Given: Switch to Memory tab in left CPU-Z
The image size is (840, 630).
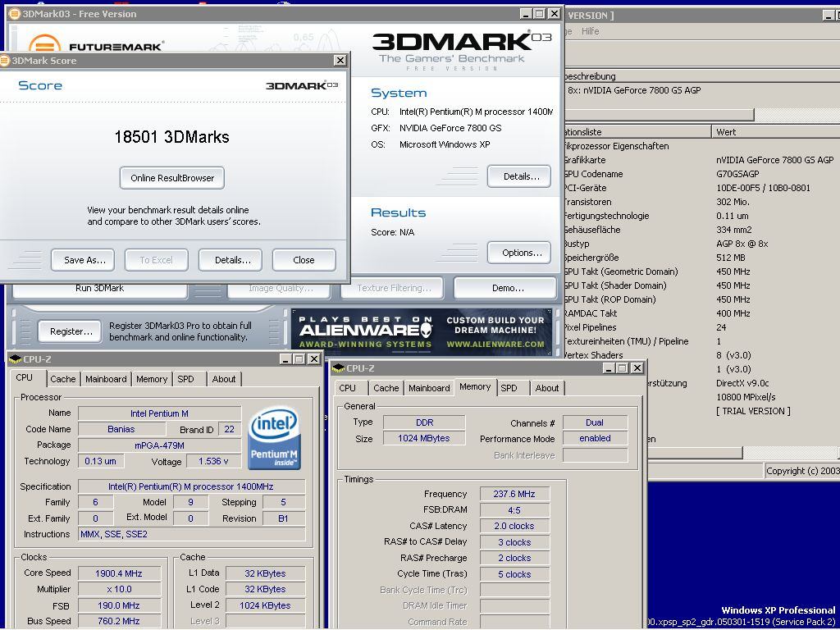Looking at the screenshot, I should 152,379.
